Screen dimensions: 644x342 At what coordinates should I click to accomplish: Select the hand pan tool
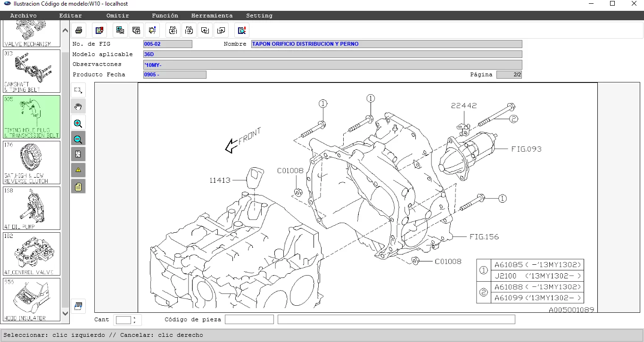click(x=78, y=106)
